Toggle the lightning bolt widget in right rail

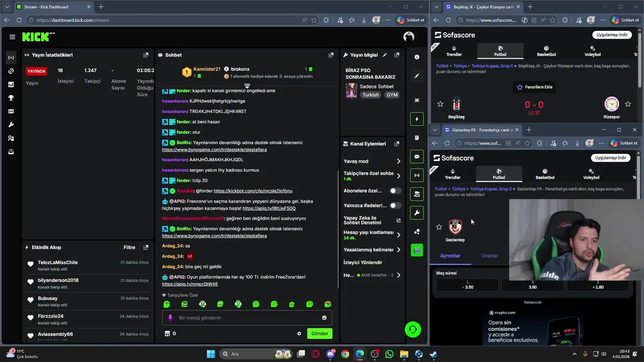(x=417, y=119)
